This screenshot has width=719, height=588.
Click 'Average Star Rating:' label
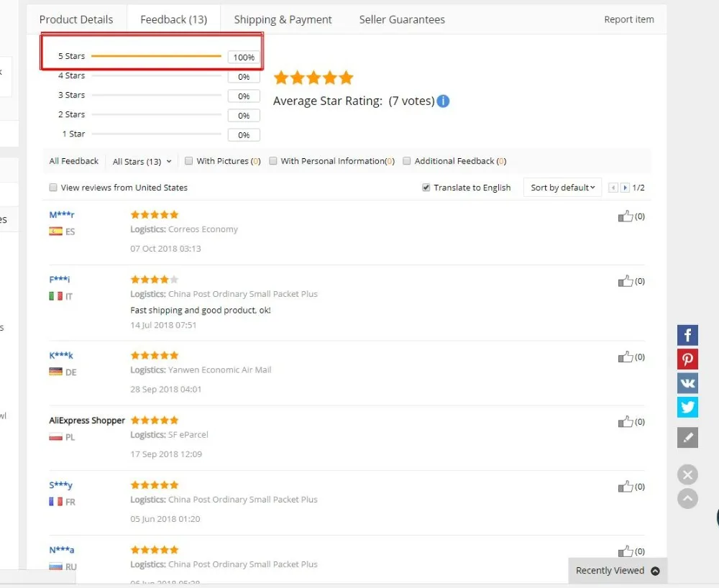click(x=328, y=101)
